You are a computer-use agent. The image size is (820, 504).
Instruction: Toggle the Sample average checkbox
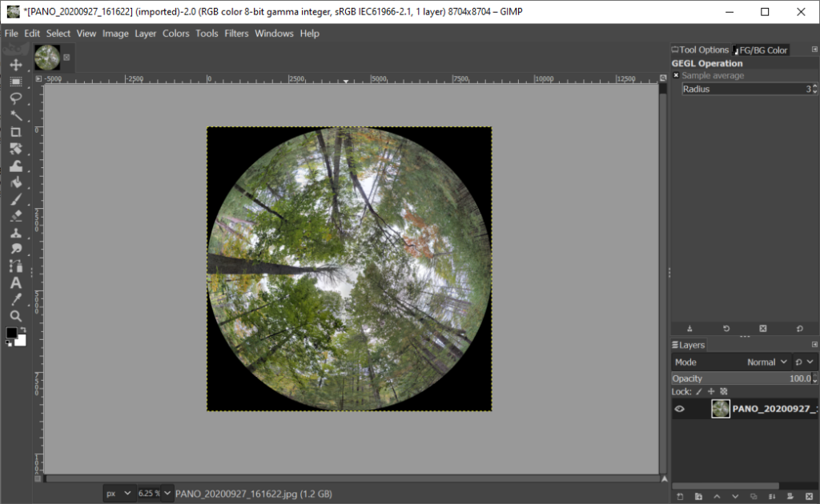click(x=676, y=75)
